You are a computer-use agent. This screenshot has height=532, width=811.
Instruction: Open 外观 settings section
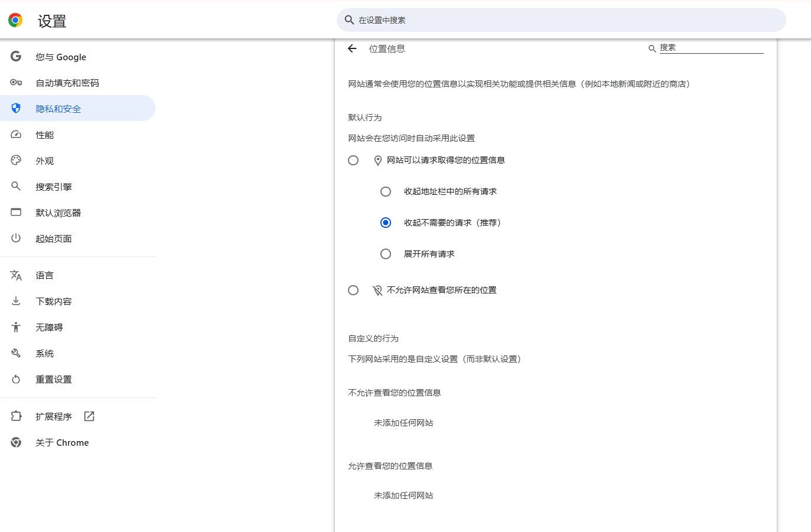(x=77, y=161)
